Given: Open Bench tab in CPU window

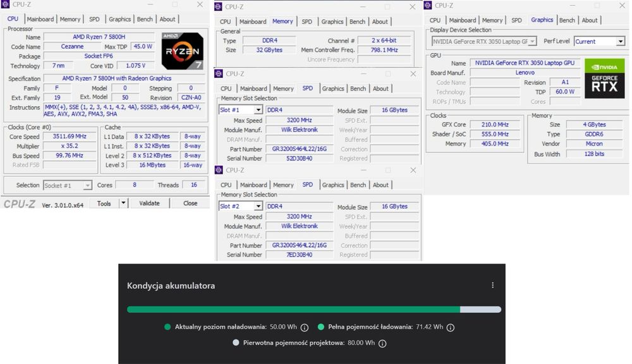Looking at the screenshot, I should tap(145, 19).
